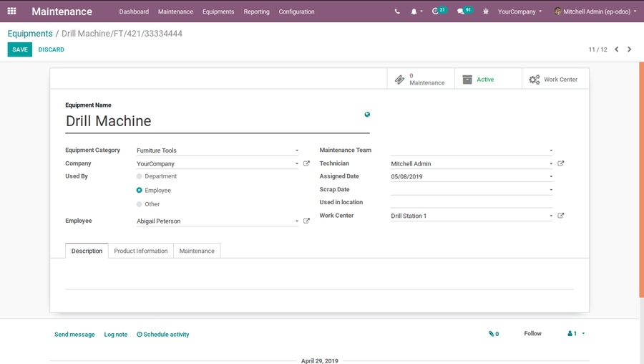Click the Maintenance ticket stat icon
The height and width of the screenshot is (364, 644).
point(399,80)
